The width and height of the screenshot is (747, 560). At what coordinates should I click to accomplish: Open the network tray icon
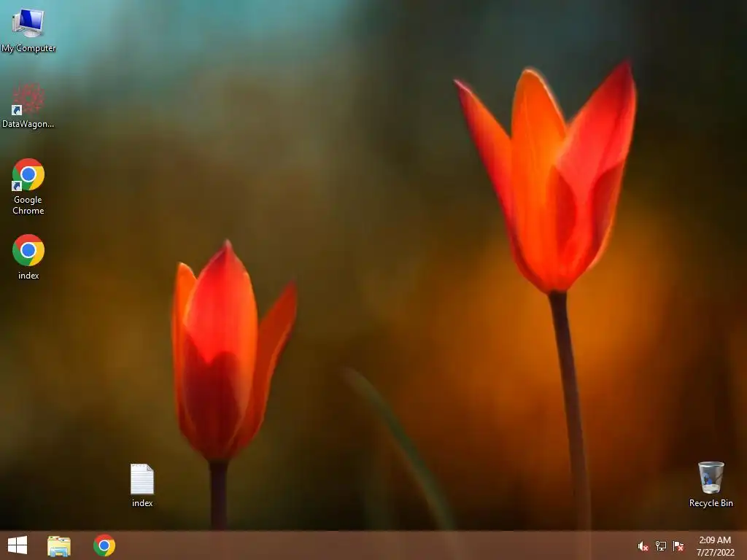661,546
